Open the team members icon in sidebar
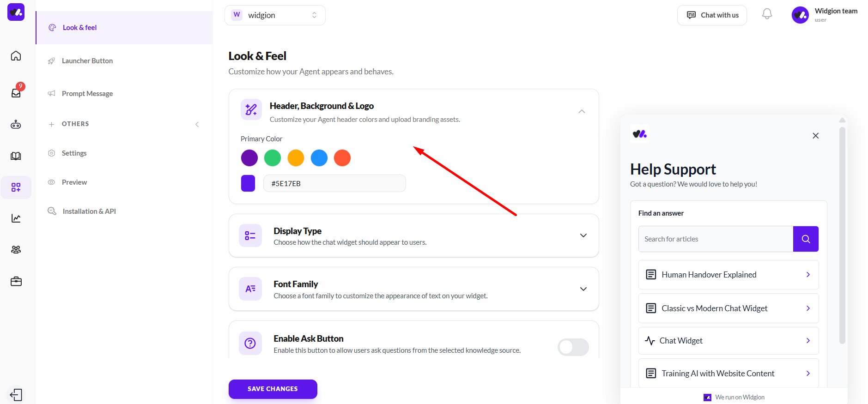Screen dimensions: 868x404 (16, 250)
